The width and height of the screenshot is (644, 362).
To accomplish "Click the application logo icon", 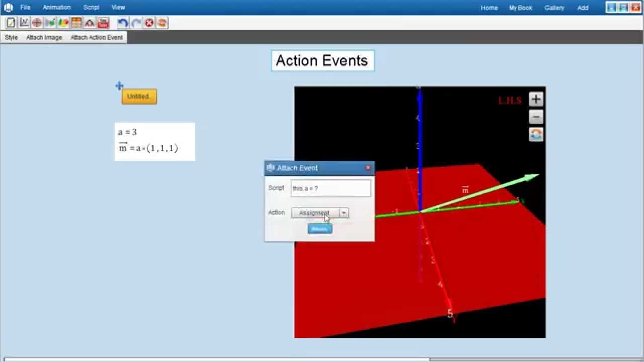I will click(x=8, y=8).
